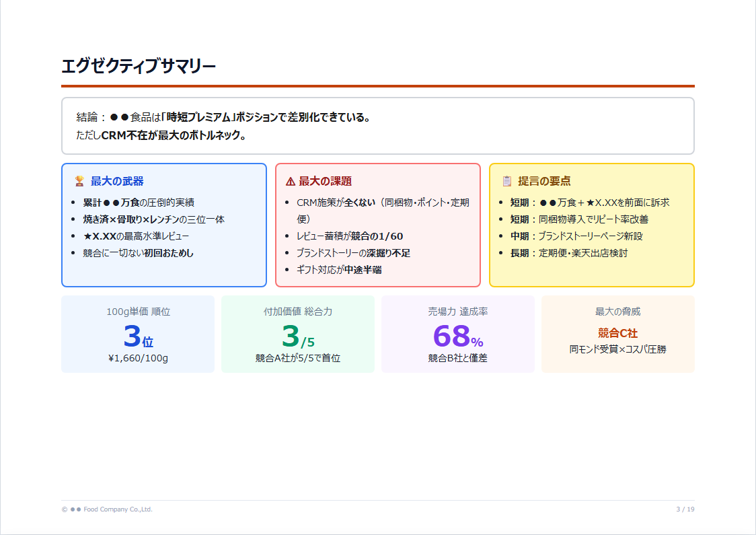Image resolution: width=756 pixels, height=535 pixels.
Task: Select the エグゼクティブサマリー page title
Action: pos(137,65)
